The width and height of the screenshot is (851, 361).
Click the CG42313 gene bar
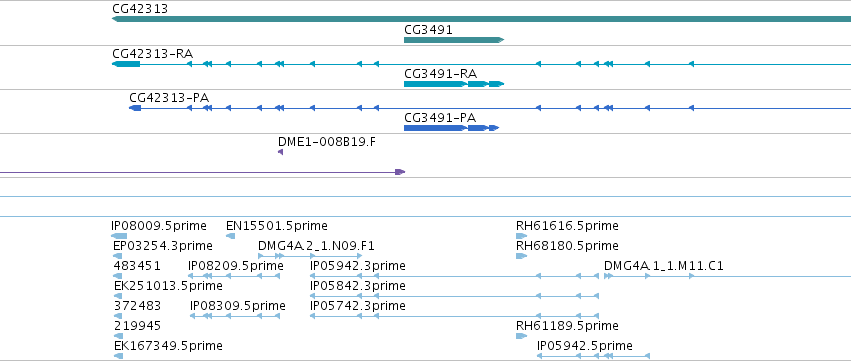click(x=481, y=19)
